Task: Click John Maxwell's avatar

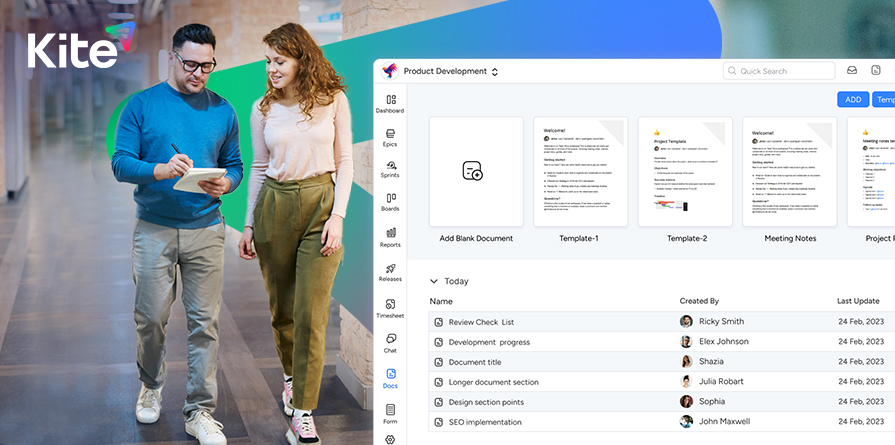Action: [x=686, y=422]
